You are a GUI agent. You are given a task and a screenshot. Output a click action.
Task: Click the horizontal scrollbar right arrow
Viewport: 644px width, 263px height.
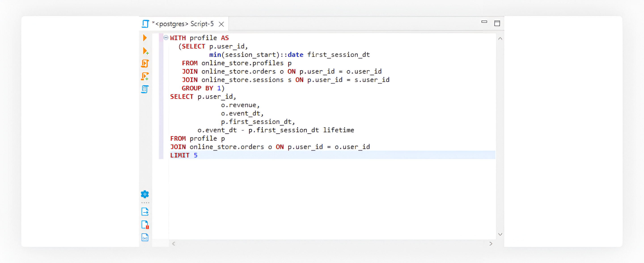[x=491, y=244]
